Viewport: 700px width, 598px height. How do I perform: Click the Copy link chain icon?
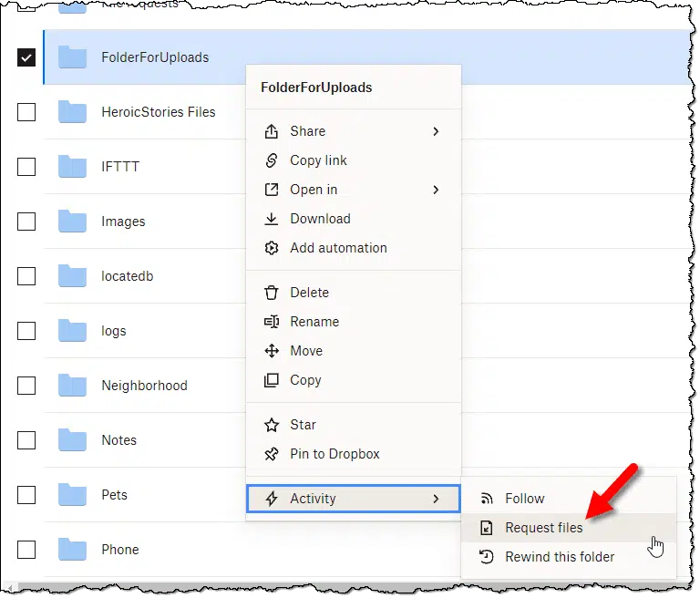272,160
